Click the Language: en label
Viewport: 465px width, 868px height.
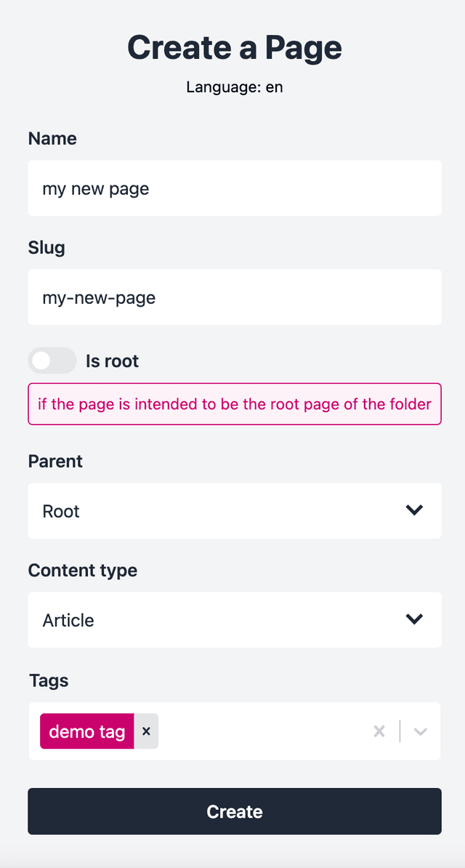[x=234, y=87]
